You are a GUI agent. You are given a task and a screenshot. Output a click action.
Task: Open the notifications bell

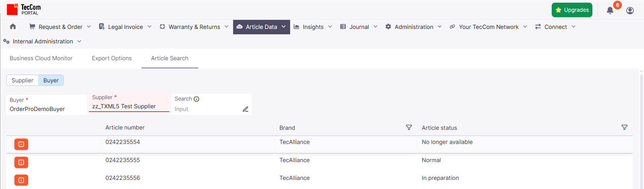(x=610, y=10)
